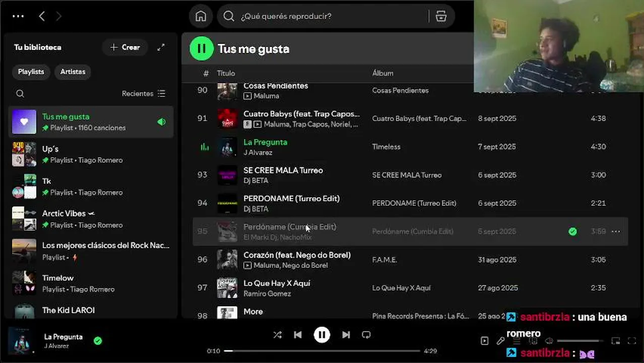Toggle saved check on Perdóname (Cumbia Edit) row
The height and width of the screenshot is (363, 644).
[x=572, y=231]
